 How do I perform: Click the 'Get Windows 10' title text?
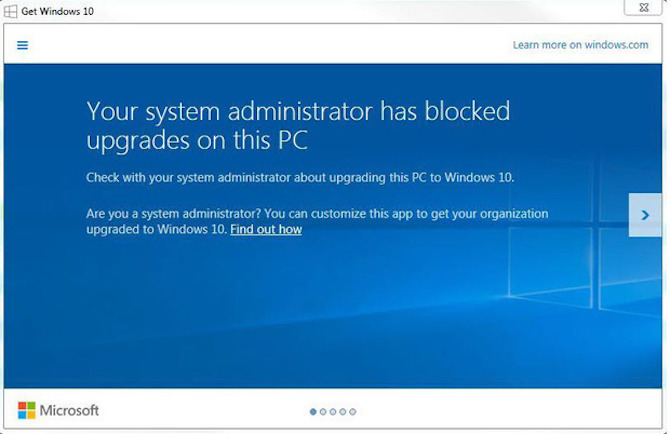click(57, 12)
